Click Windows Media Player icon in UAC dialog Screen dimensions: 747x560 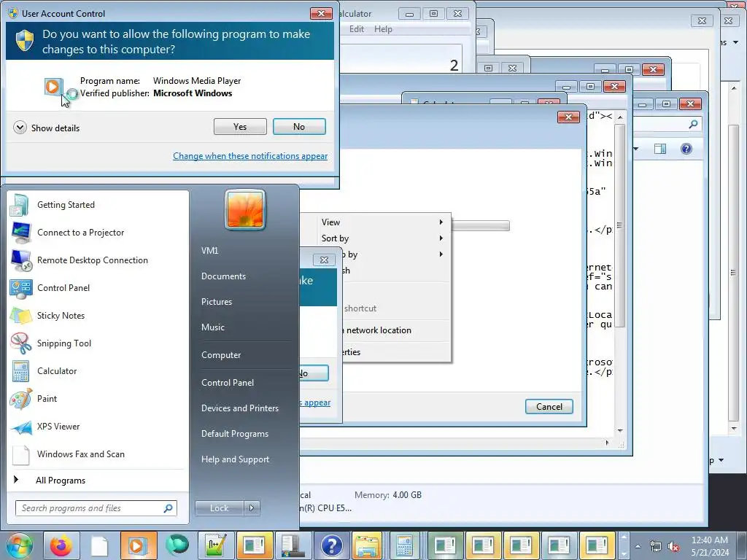[x=53, y=87]
